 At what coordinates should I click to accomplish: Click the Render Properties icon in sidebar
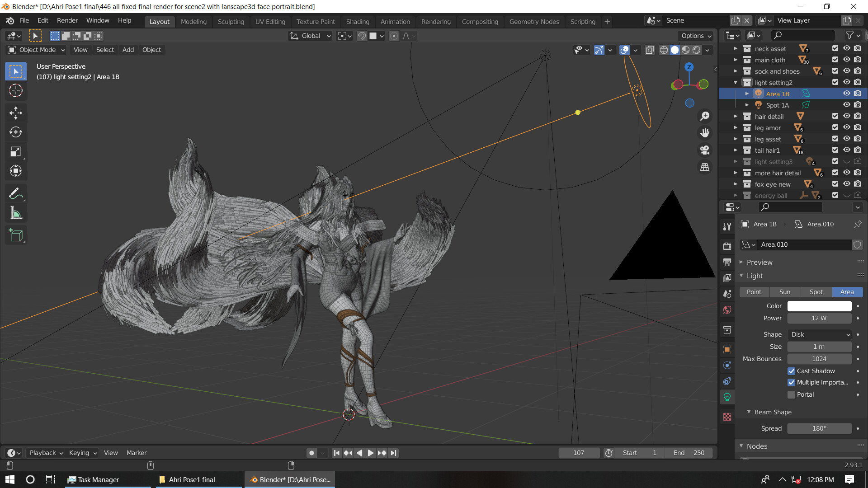click(726, 245)
